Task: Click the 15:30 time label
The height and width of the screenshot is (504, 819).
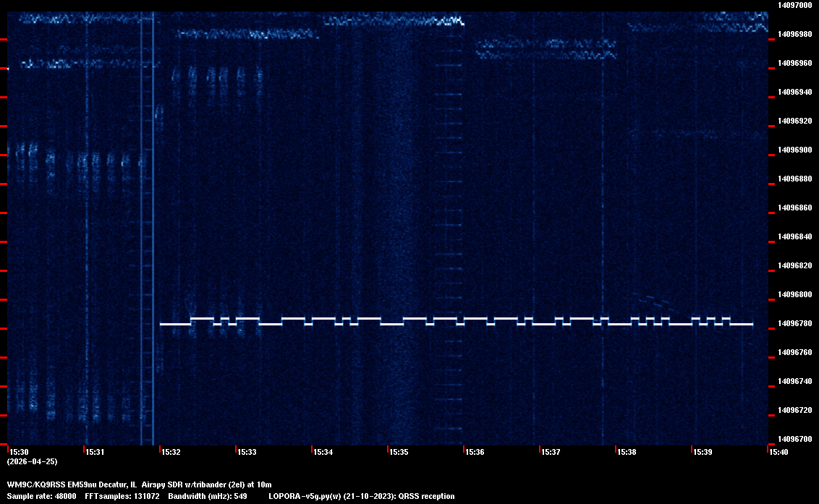Action: (x=19, y=452)
